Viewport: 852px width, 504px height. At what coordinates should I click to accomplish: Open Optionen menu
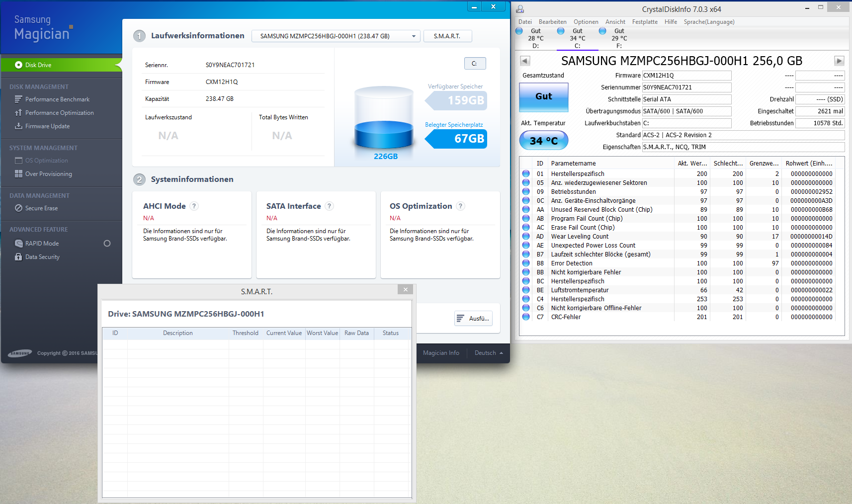click(586, 22)
